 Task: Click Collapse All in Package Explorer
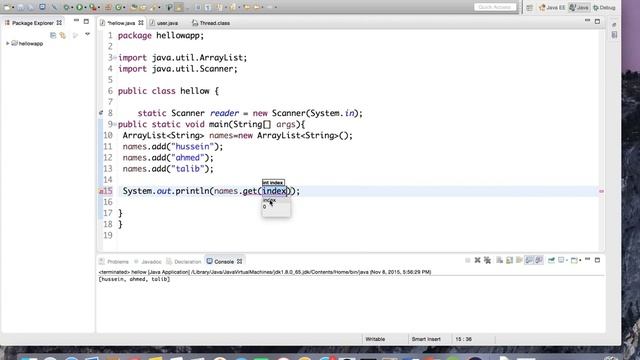[x=53, y=36]
